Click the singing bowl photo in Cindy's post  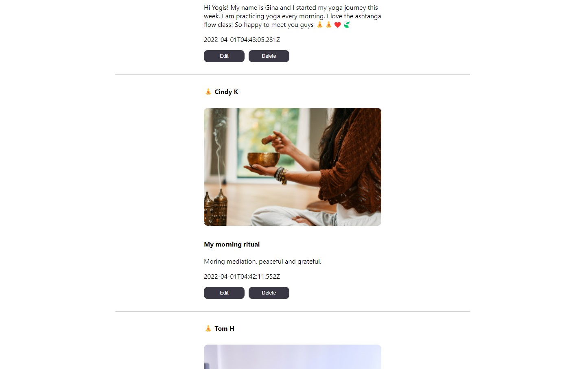pyautogui.click(x=292, y=167)
